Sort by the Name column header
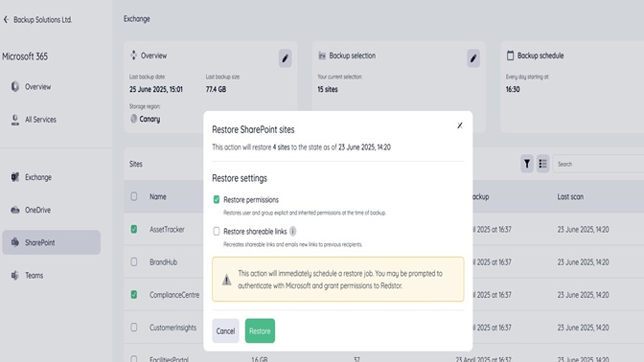 (x=158, y=196)
